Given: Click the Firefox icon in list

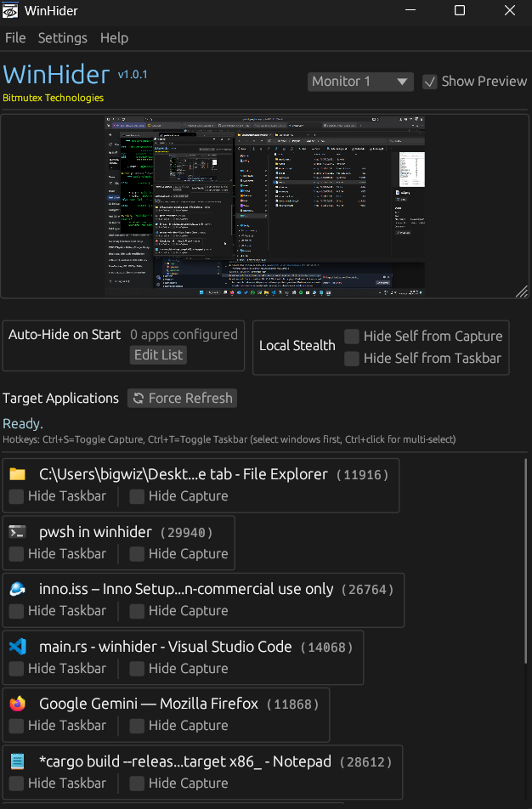Looking at the screenshot, I should click(x=18, y=704).
